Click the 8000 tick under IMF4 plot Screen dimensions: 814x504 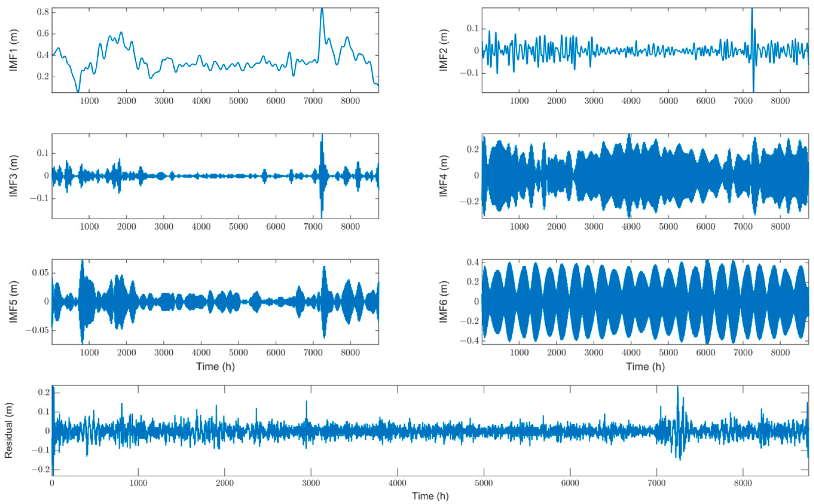[x=780, y=227]
